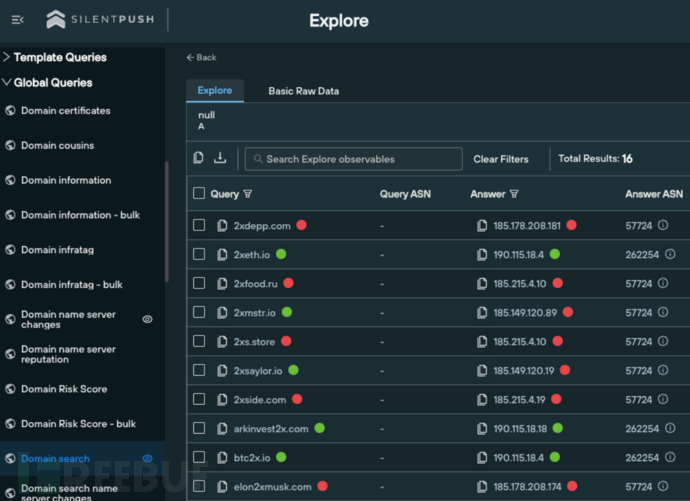Copy IP address 185.178.208.181 using its icon
Image resolution: width=690 pixels, height=501 pixels.
[x=482, y=226]
